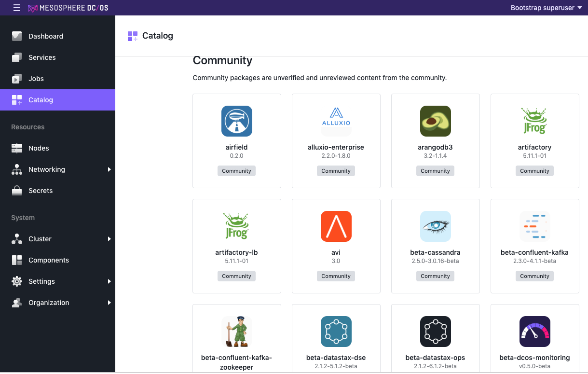Open the arangodb3 package name link
This screenshot has height=374, width=588.
pyautogui.click(x=436, y=147)
